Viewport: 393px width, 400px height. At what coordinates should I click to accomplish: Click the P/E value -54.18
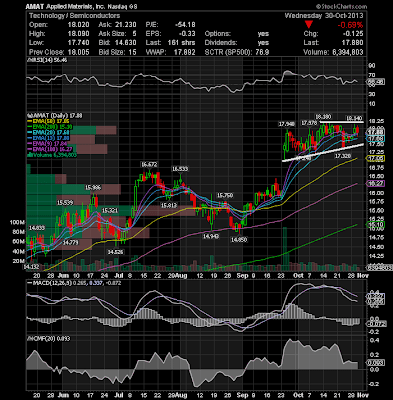tap(185, 25)
